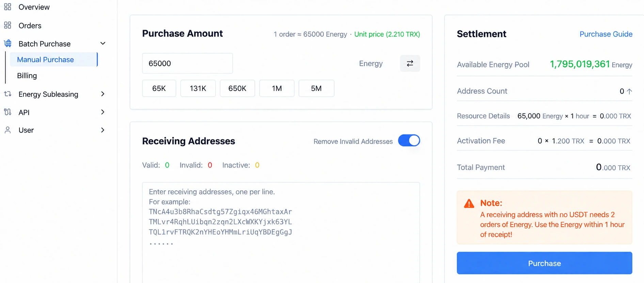This screenshot has width=644, height=283.
Task: Click the Activation Fee label
Action: pyautogui.click(x=481, y=141)
